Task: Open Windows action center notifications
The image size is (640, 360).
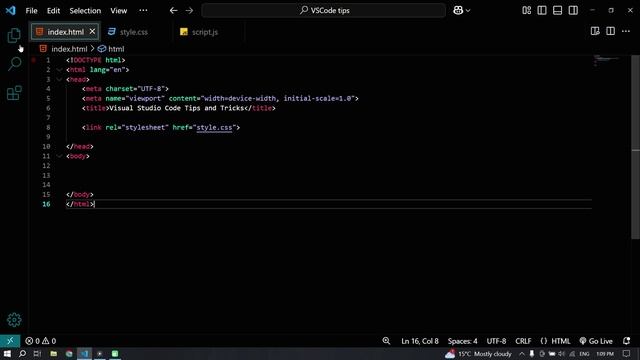Action: [627, 354]
